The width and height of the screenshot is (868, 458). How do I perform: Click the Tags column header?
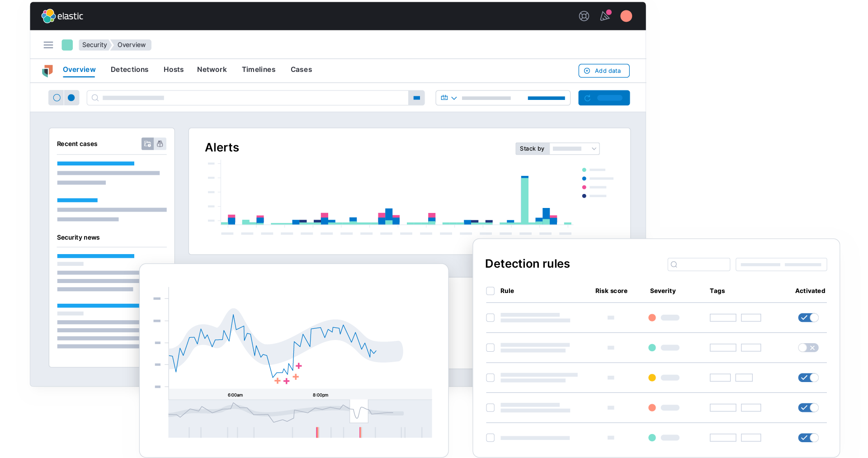click(x=717, y=291)
